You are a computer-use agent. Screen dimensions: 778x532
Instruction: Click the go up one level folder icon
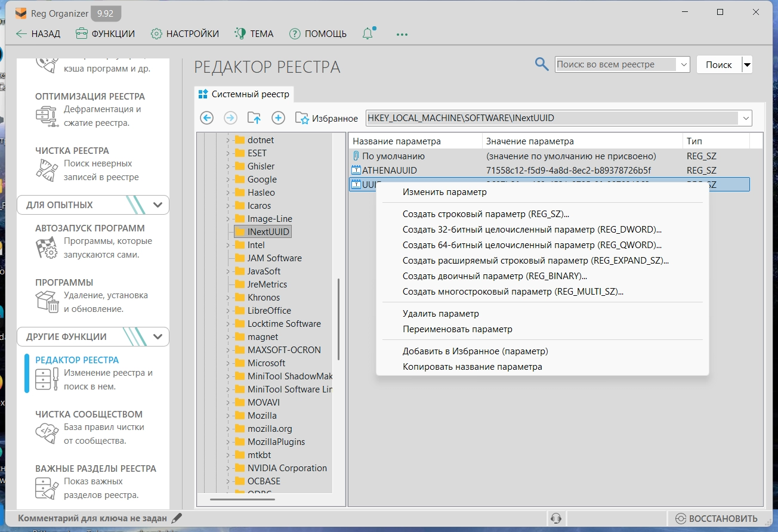254,118
